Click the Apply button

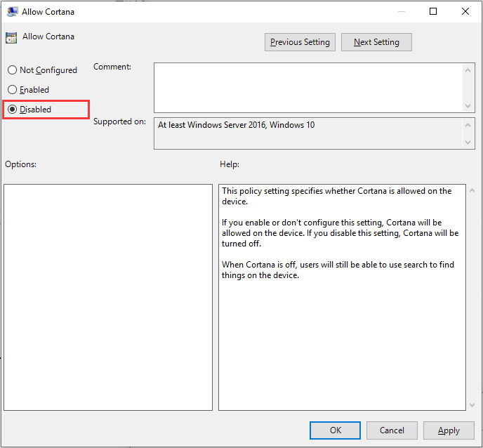click(449, 430)
